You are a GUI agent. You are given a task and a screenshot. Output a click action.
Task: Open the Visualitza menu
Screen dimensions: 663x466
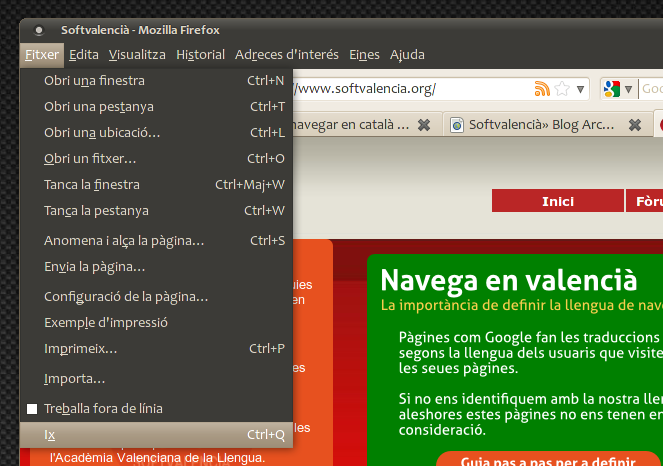point(137,55)
